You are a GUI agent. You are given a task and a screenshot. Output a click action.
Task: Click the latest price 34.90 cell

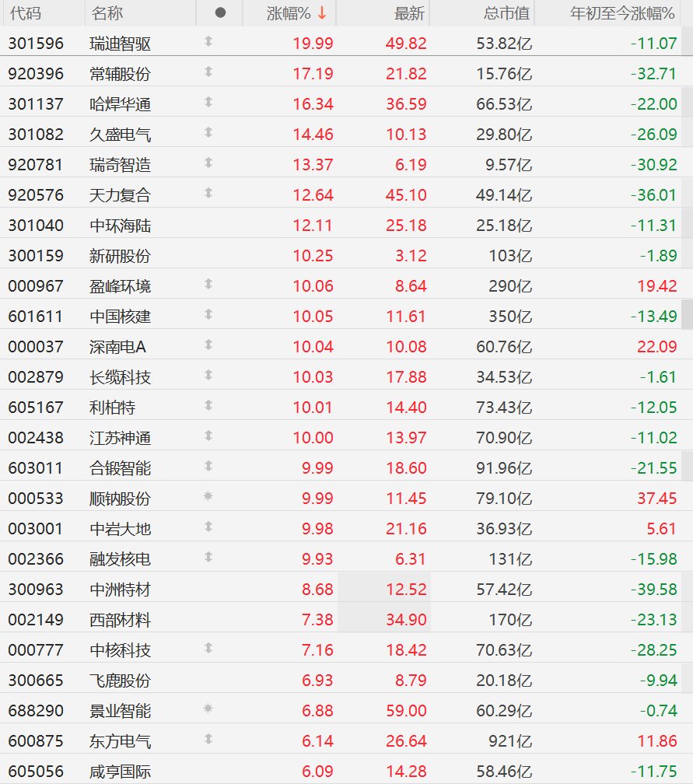coord(406,620)
